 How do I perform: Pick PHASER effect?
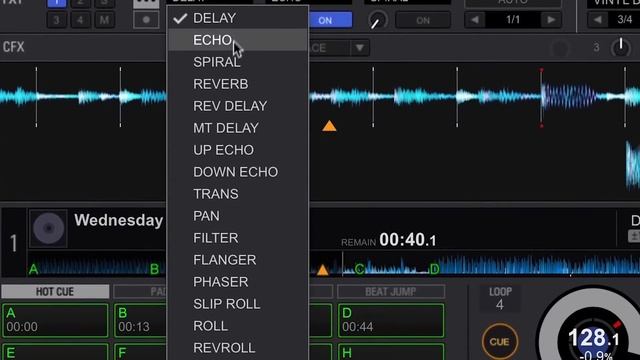tap(238, 282)
